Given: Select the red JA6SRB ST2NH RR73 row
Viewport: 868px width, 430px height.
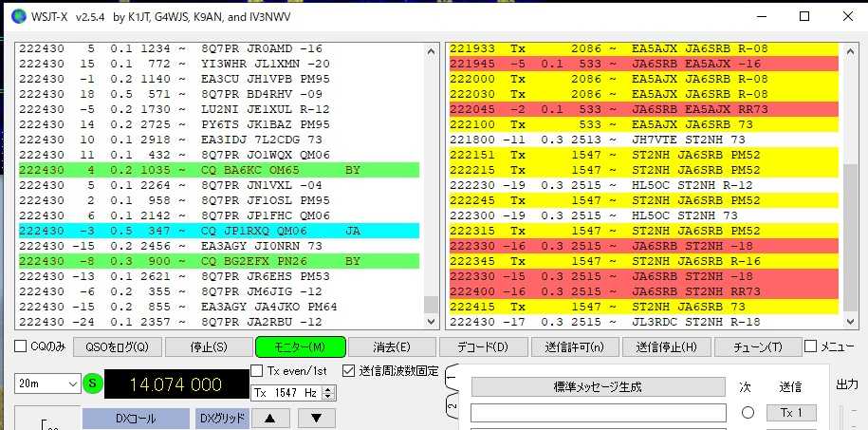Looking at the screenshot, I should [644, 290].
